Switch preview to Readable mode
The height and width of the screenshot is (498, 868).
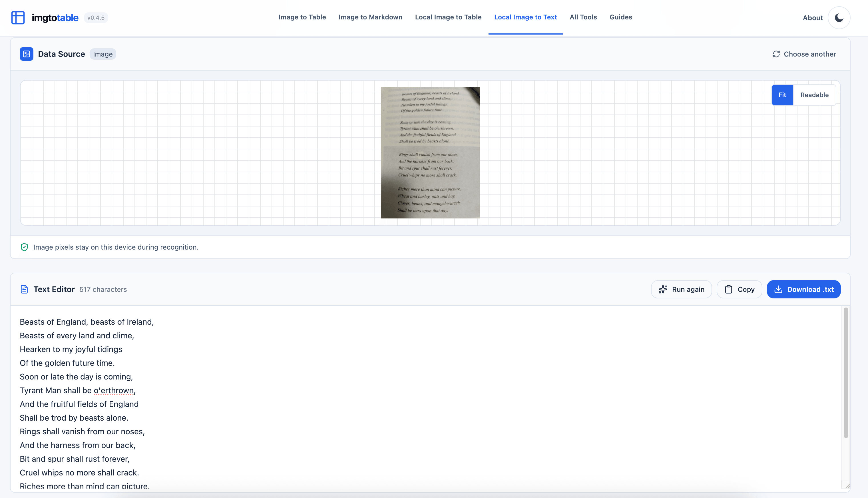click(814, 95)
